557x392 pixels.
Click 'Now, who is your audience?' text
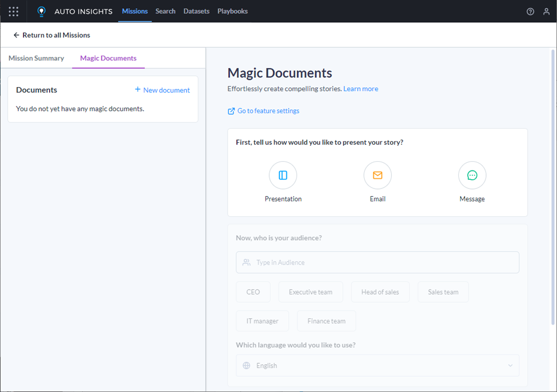(x=279, y=238)
